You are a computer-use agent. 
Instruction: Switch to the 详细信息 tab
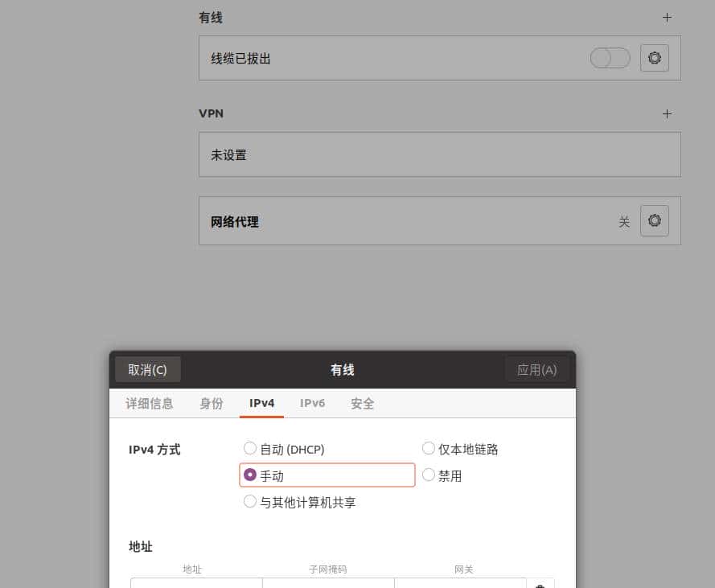pos(149,403)
